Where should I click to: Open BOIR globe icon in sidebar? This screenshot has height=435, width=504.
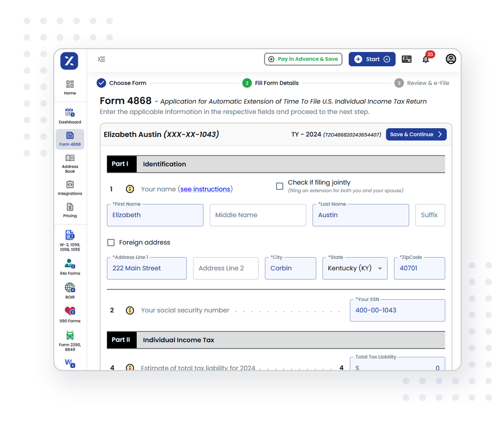(70, 290)
